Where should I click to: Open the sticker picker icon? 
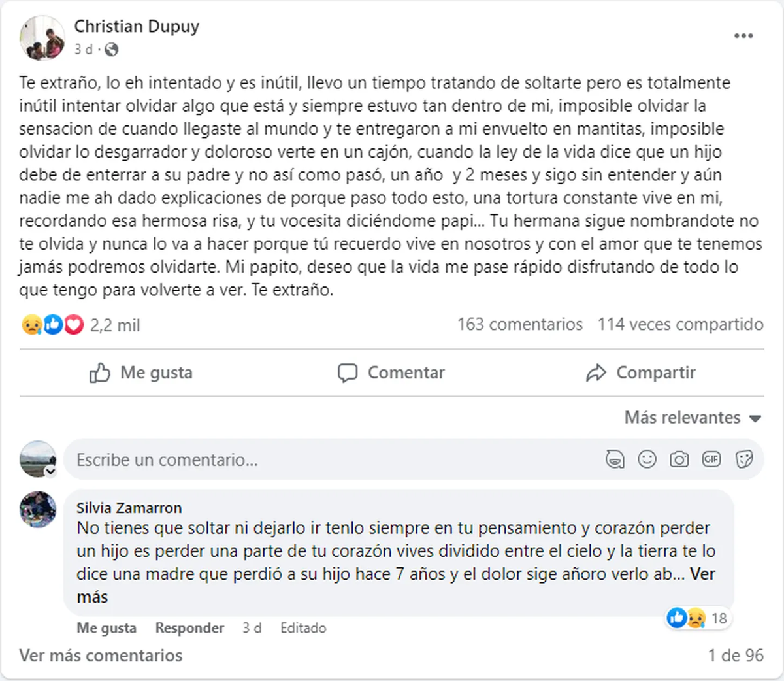pos(743,459)
